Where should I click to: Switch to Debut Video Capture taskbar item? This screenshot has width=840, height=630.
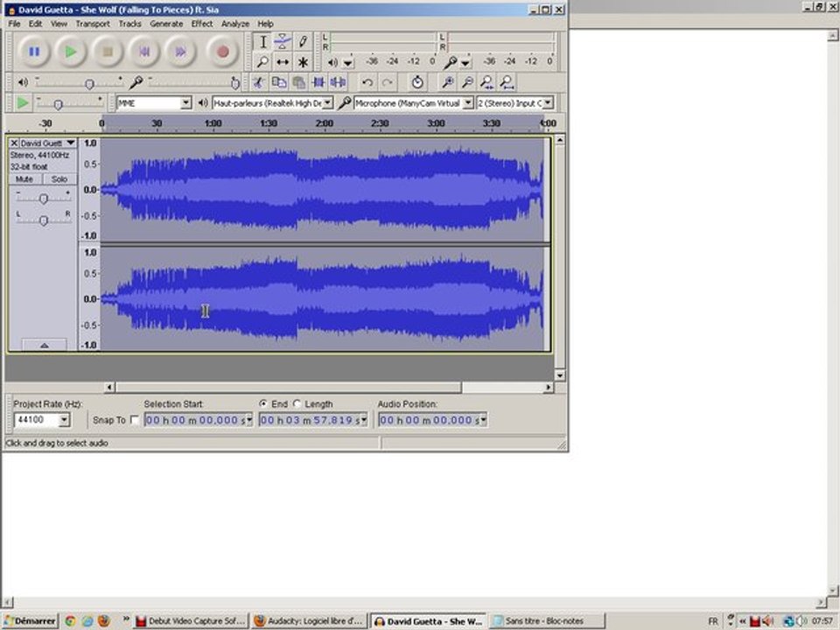[191, 621]
